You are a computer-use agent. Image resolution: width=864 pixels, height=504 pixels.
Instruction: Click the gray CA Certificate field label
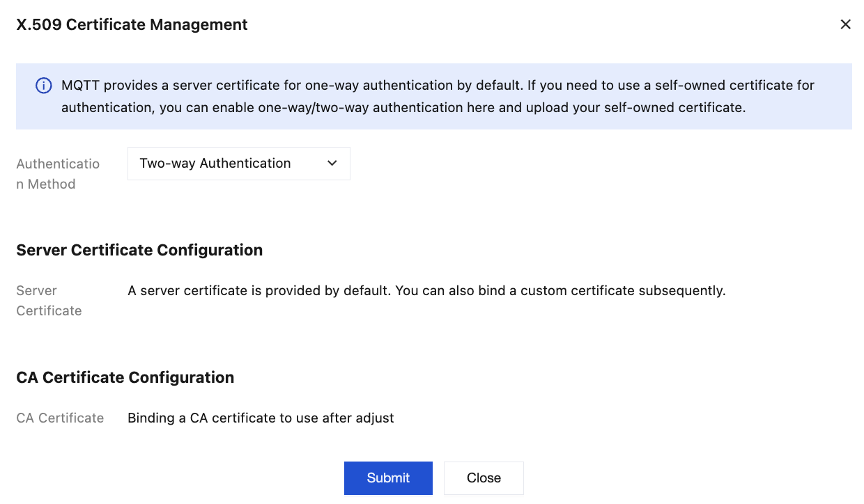(60, 418)
